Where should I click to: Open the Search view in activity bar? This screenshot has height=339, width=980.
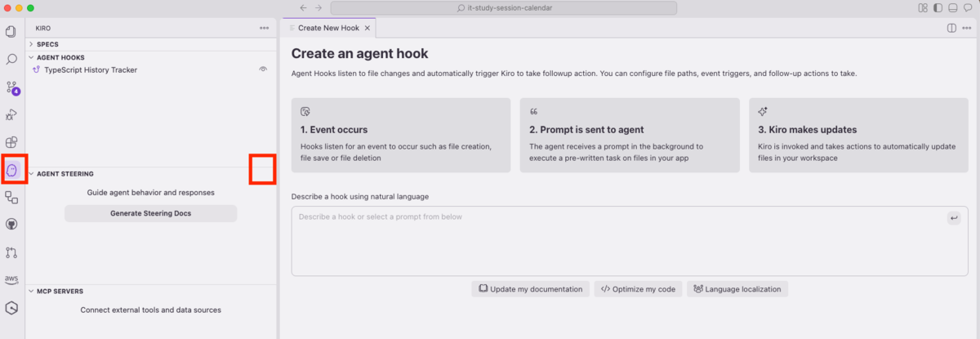(11, 59)
